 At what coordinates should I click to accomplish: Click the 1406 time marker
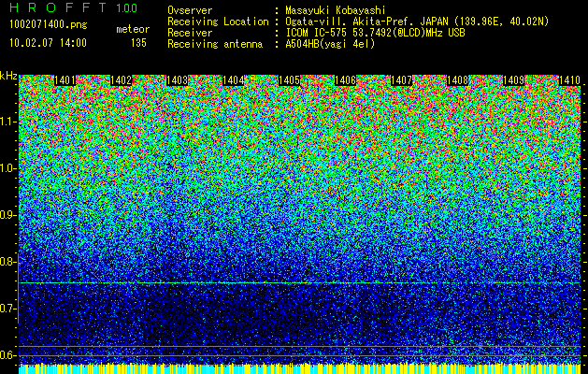345,80
